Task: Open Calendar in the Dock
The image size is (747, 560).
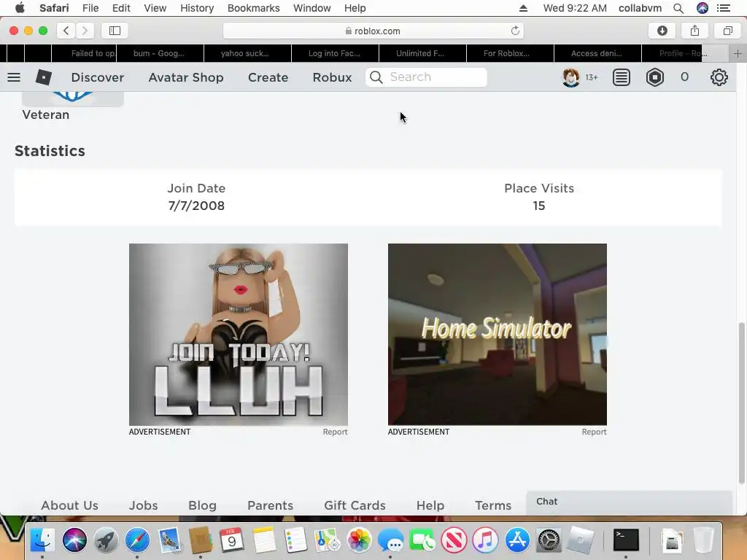Action: click(x=232, y=540)
